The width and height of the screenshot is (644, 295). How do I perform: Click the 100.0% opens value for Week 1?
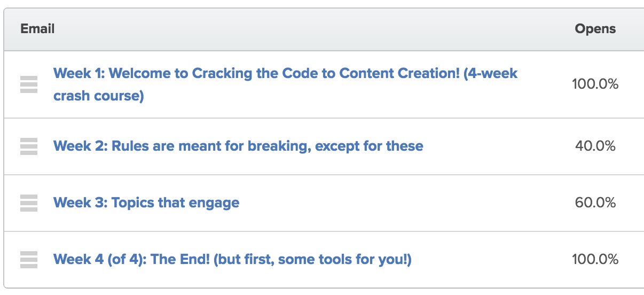point(595,84)
